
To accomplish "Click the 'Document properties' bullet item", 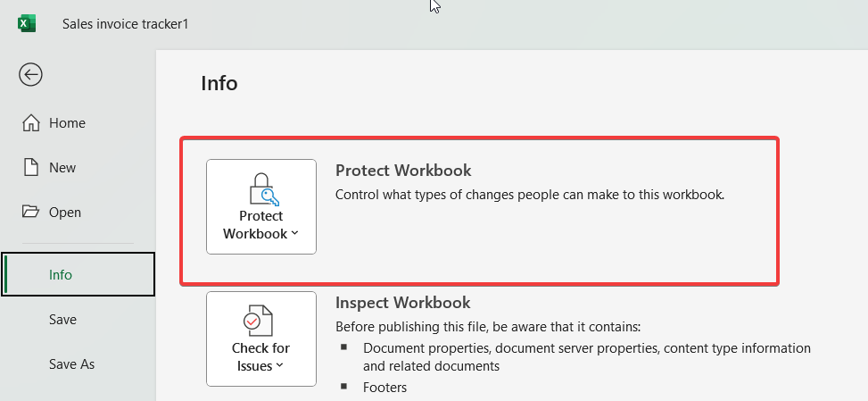I will coord(587,356).
